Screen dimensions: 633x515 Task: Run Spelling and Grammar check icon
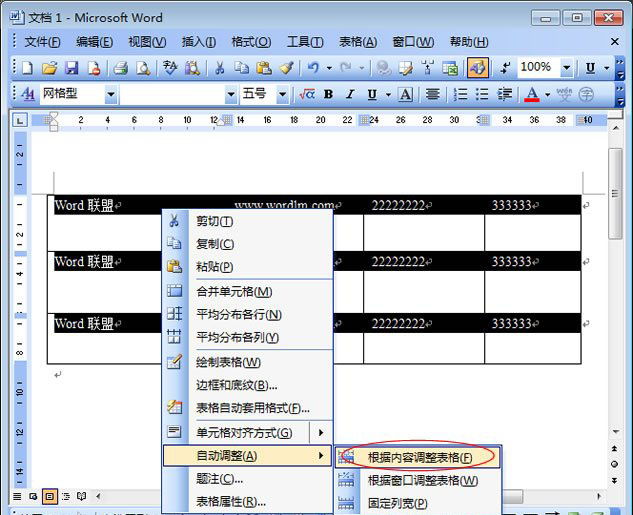170,68
